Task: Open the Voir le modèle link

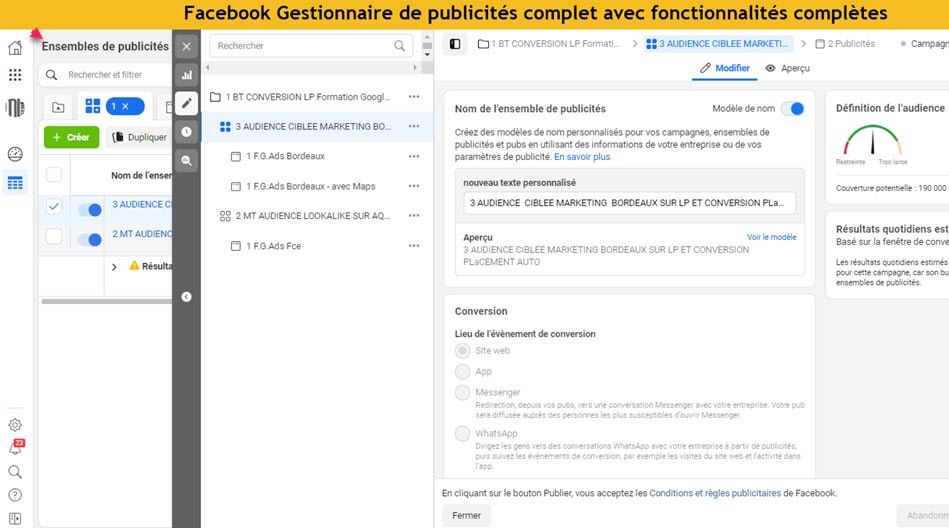Action: tap(772, 237)
